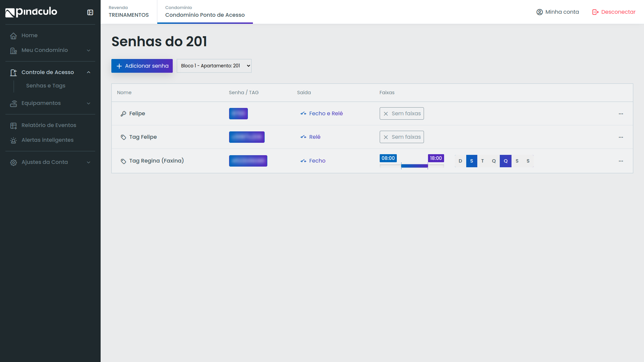Collapse the sidebar with the panel icon
Image resolution: width=644 pixels, height=362 pixels.
(90, 12)
